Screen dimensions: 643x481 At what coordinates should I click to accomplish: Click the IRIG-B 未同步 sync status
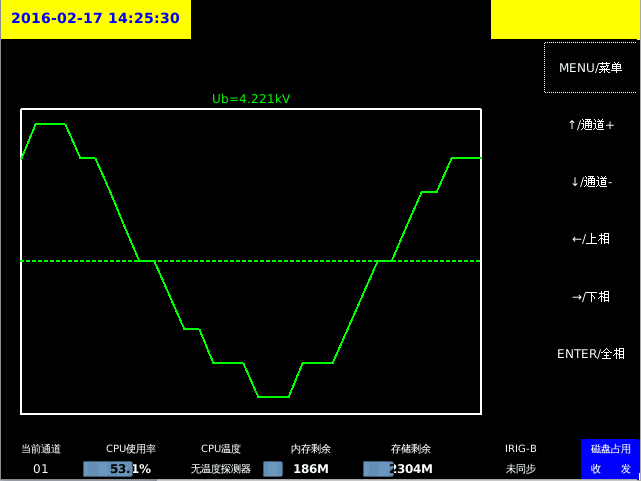(x=520, y=469)
